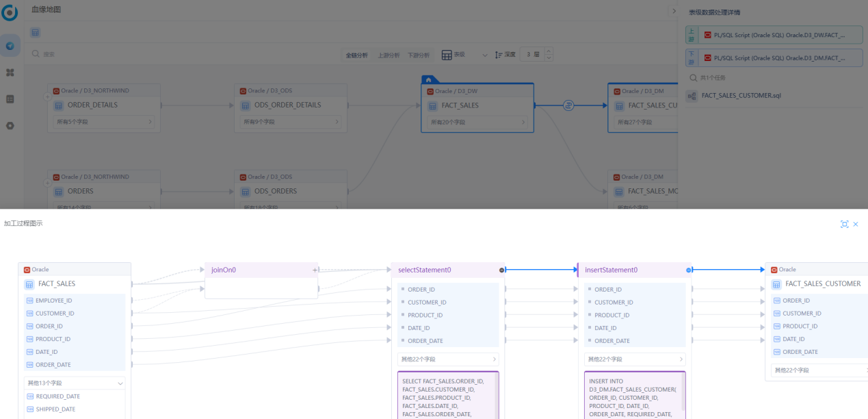Expand the joinOn0 node with plus icon
868x419 pixels.
[315, 270]
